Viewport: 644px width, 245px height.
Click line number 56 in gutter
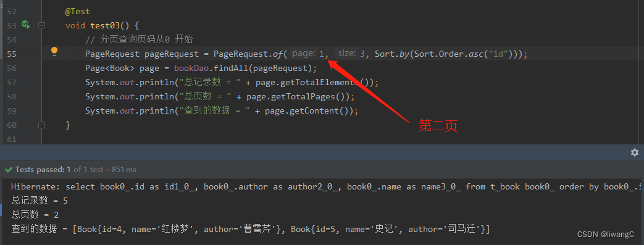(x=12, y=68)
